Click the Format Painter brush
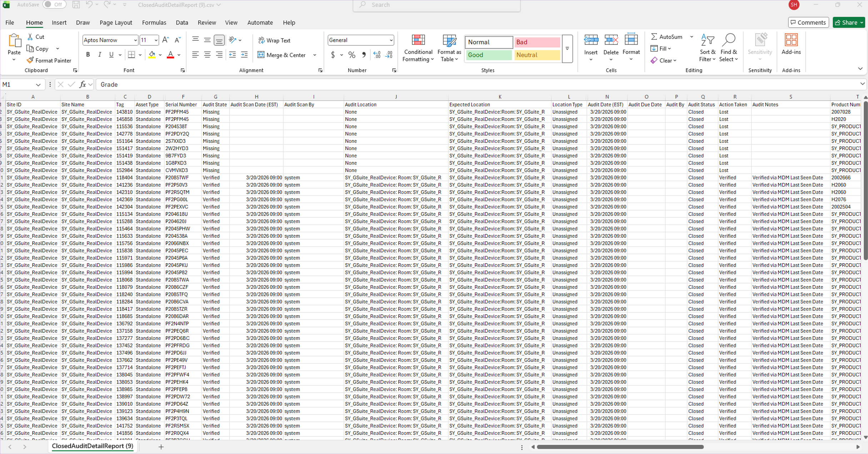 coord(30,60)
